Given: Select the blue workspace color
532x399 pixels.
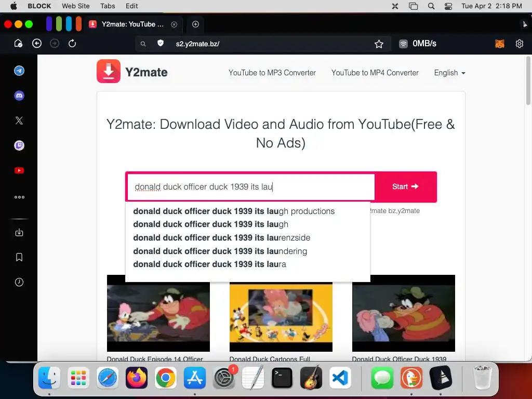Looking at the screenshot, I should tap(69, 24).
